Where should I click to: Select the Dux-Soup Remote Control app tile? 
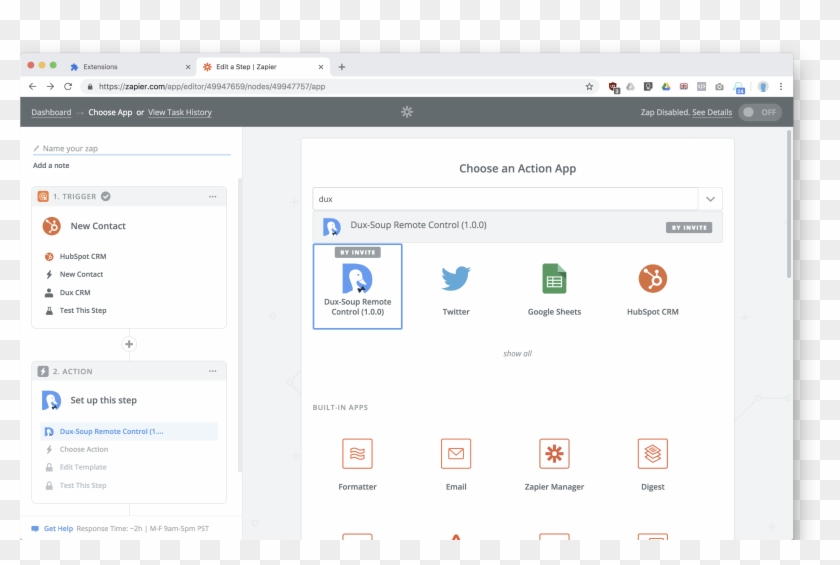pos(357,286)
